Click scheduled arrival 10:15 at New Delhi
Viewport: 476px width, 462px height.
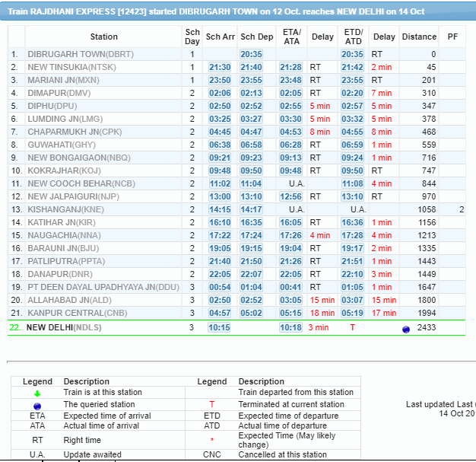point(219,327)
